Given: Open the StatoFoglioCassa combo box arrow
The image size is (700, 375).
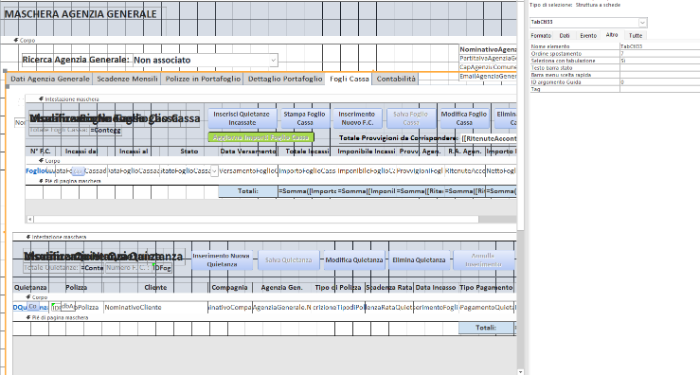Looking at the screenshot, I should coord(214,171).
